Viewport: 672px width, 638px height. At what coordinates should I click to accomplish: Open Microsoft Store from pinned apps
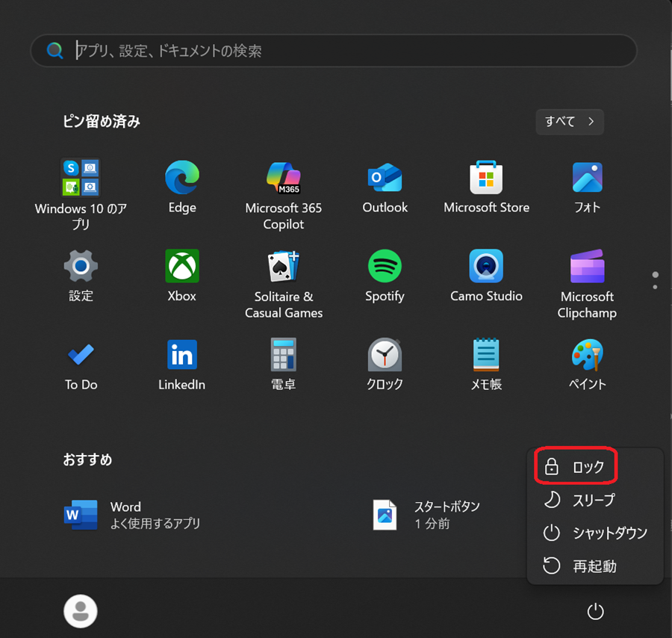[x=486, y=178]
